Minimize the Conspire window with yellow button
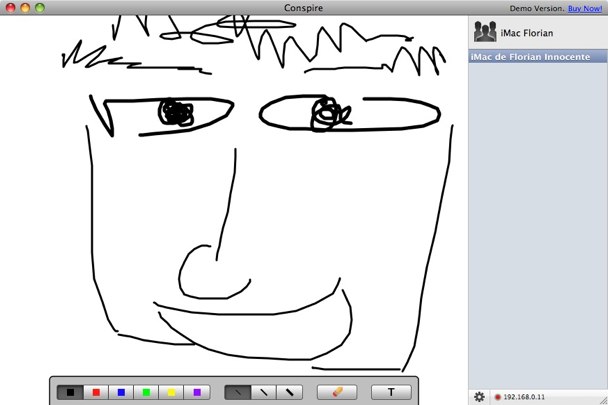 (25, 8)
